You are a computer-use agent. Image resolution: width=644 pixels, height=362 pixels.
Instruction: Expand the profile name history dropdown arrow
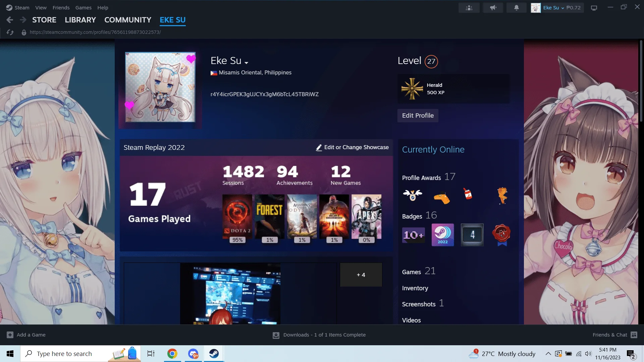click(x=247, y=63)
